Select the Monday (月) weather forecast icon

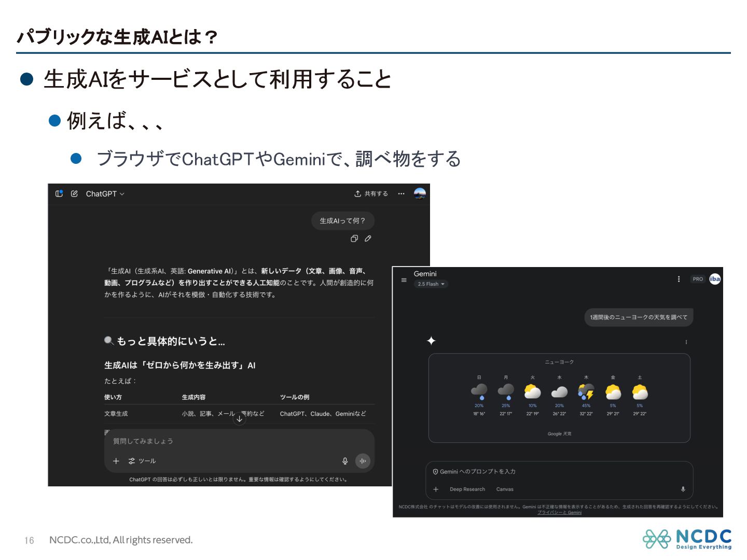click(506, 392)
